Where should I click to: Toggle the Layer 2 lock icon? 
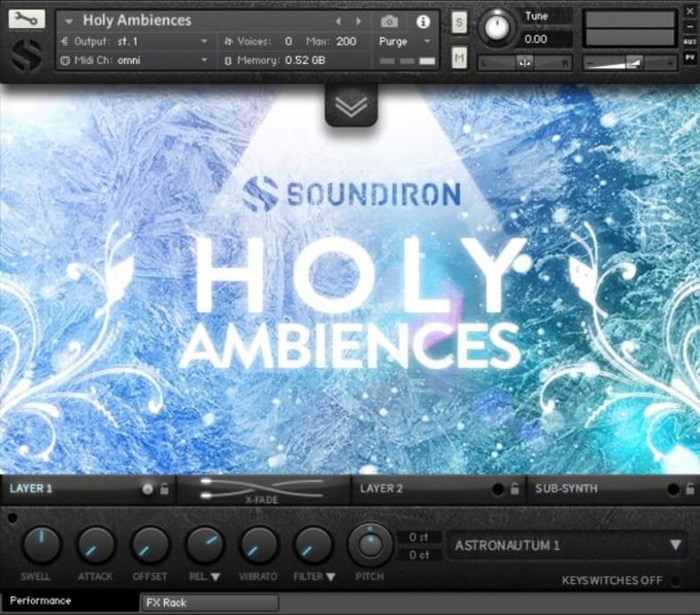515,488
